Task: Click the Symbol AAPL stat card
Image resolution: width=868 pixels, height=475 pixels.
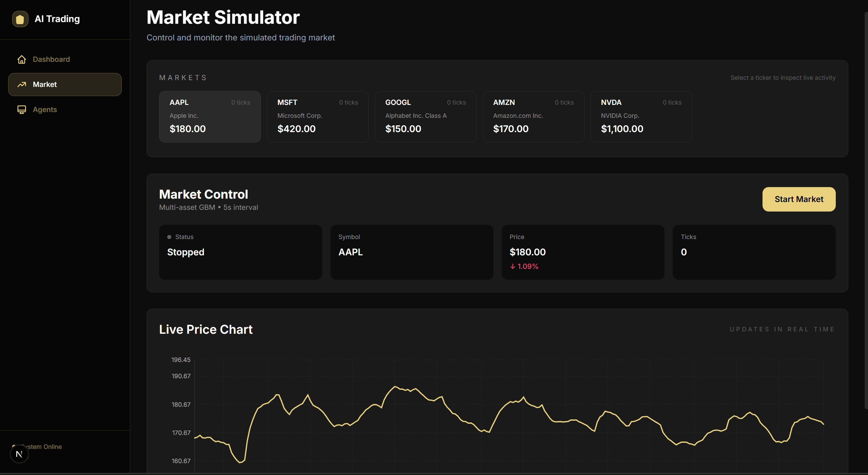Action: (411, 252)
